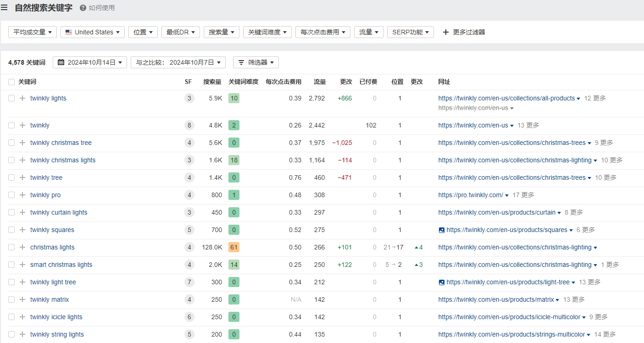This screenshot has height=343, width=644.
Task: Check the twinkly matrix row checkbox
Action: pyautogui.click(x=11, y=299)
